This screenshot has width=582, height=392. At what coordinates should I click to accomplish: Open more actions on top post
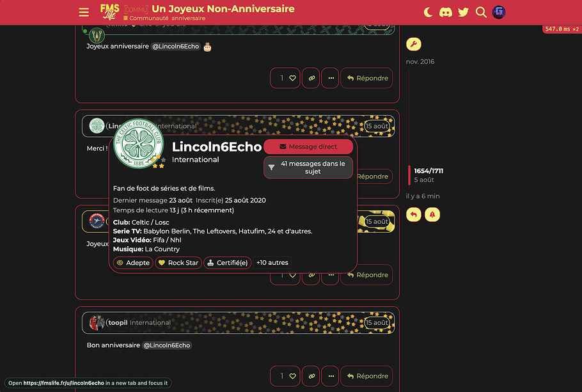click(331, 78)
